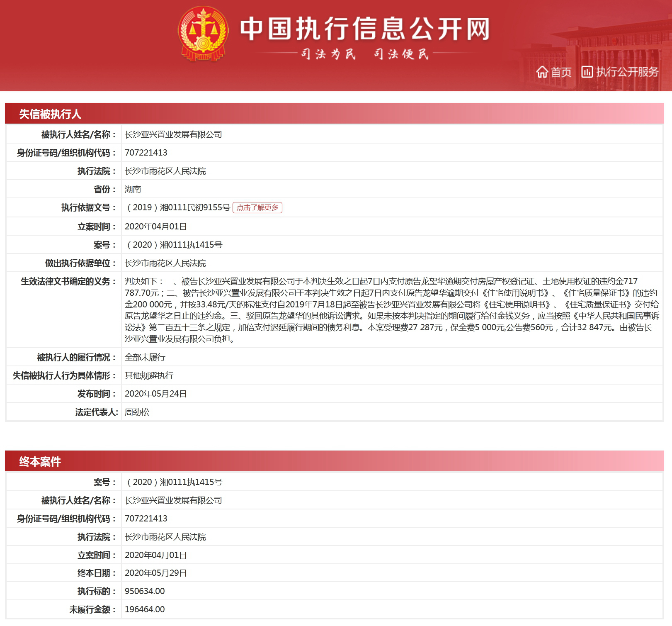This screenshot has height=626, width=672.
Task: Click the province value 湖南
Action: point(133,189)
